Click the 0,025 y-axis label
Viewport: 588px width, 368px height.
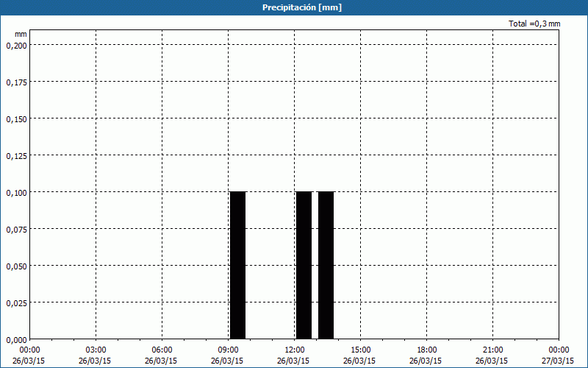tap(16, 303)
